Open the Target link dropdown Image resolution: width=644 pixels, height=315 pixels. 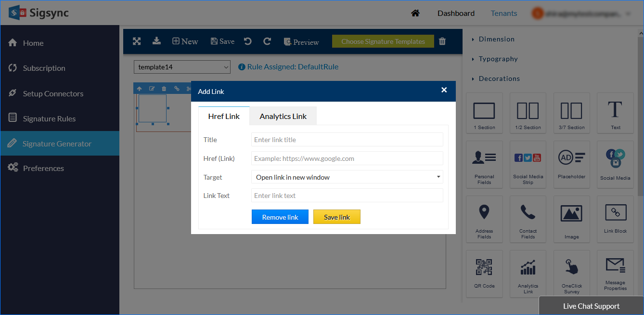coord(347,177)
